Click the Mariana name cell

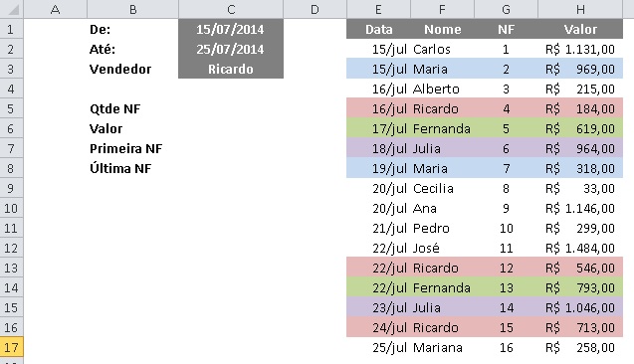coord(442,347)
